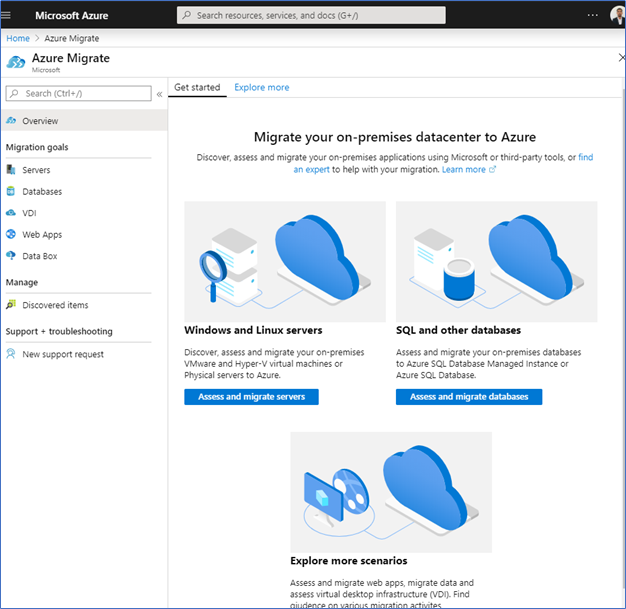Collapse the sidebar with double chevron
Screen dimensions: 626x609
pyautogui.click(x=159, y=94)
